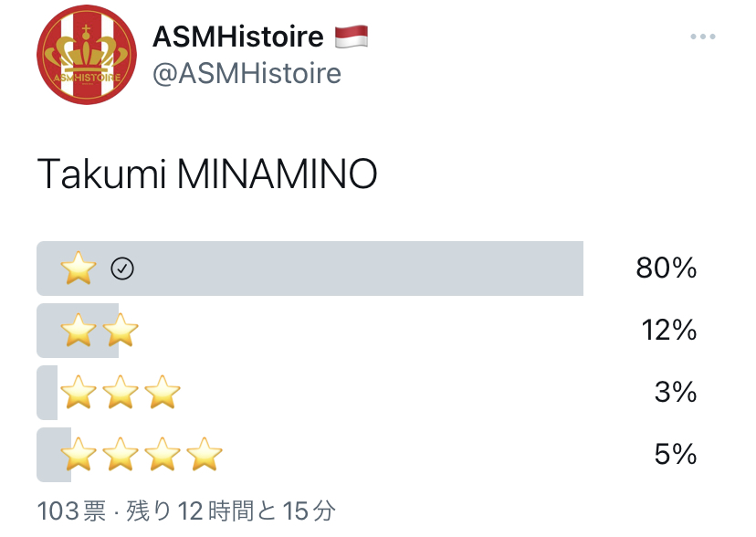
Task: Click the 103票 vote count text
Action: tap(71, 511)
